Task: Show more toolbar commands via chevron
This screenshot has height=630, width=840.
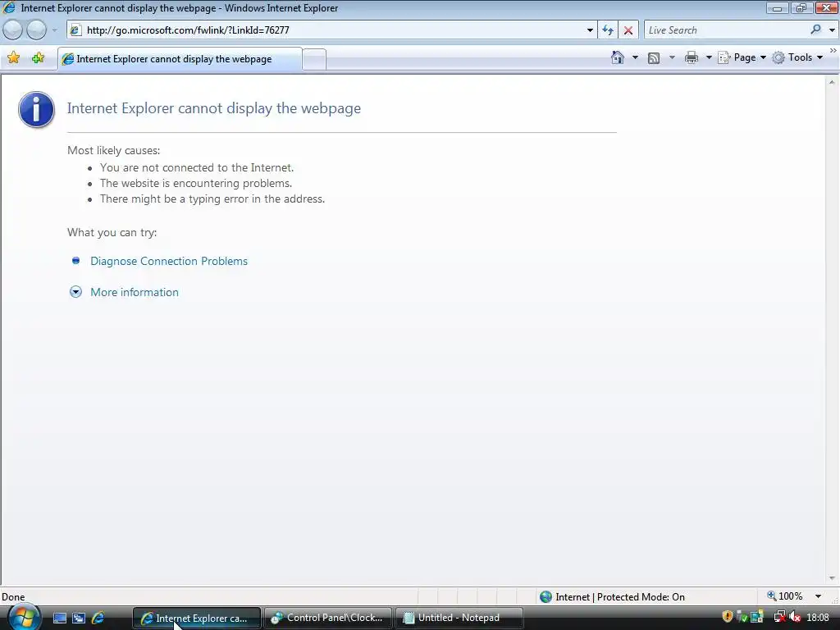Action: [833, 50]
